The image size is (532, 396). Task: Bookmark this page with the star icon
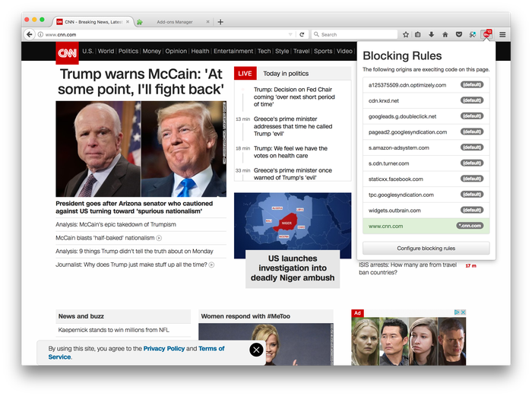click(405, 34)
